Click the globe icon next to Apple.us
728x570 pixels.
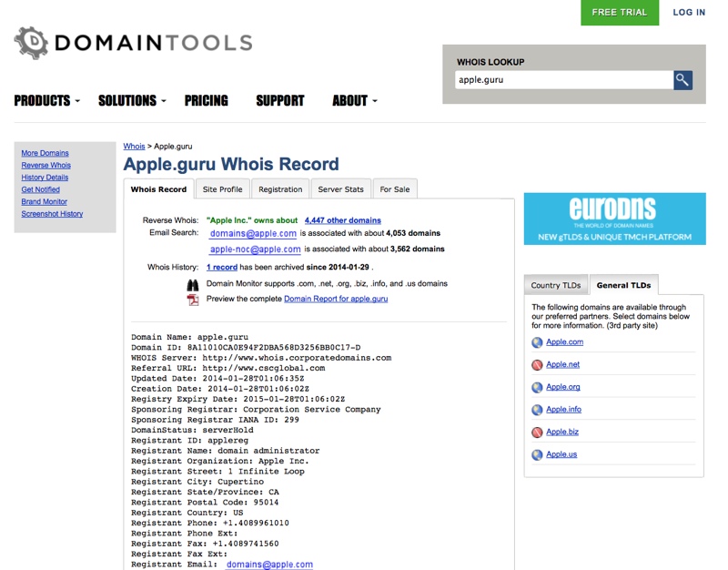[537, 454]
